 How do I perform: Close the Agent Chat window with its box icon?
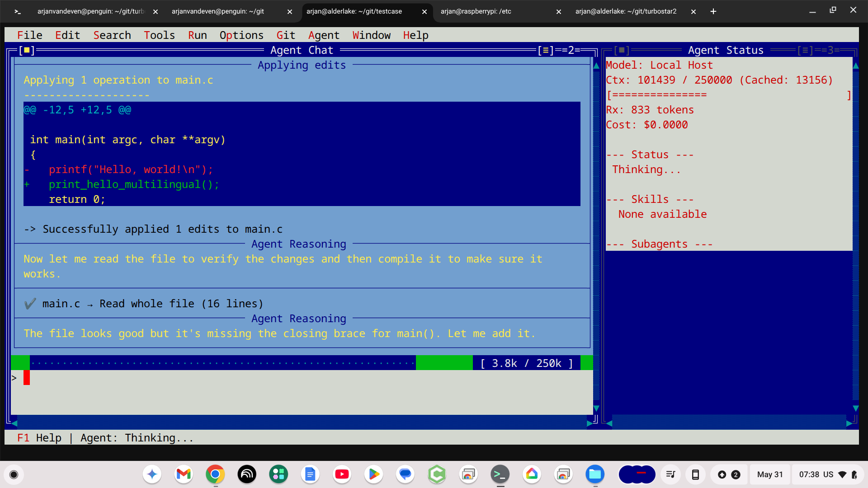point(27,50)
